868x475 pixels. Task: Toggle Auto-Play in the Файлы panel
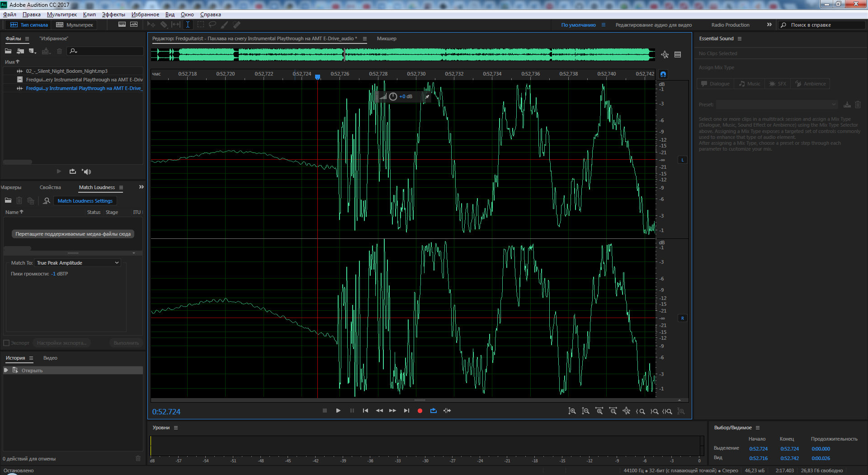(x=86, y=171)
